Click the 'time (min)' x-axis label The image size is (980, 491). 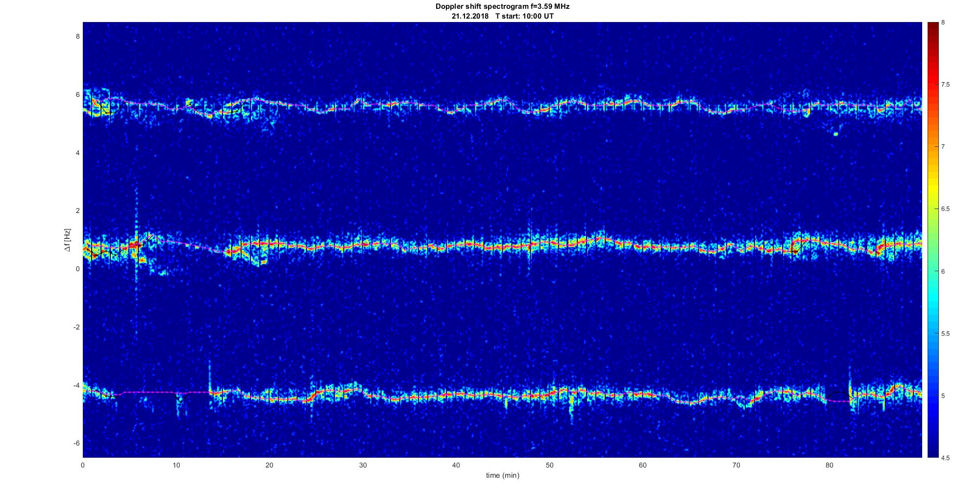coord(502,475)
